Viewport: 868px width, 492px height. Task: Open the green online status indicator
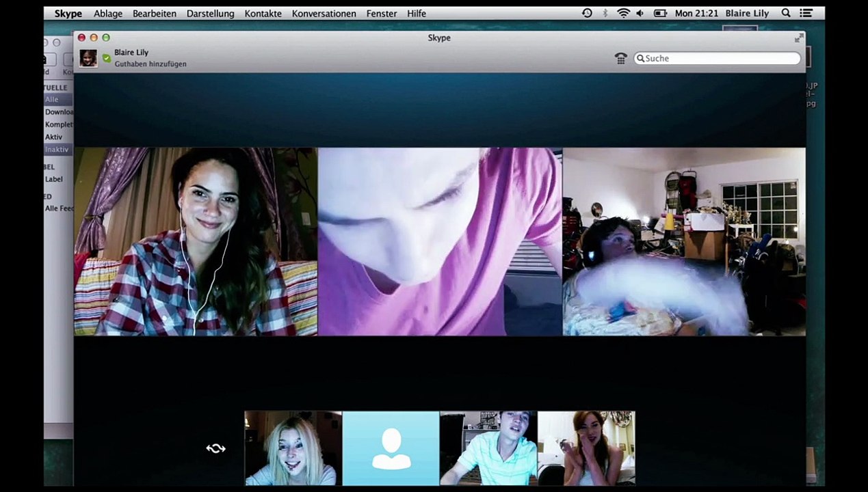[x=107, y=58]
